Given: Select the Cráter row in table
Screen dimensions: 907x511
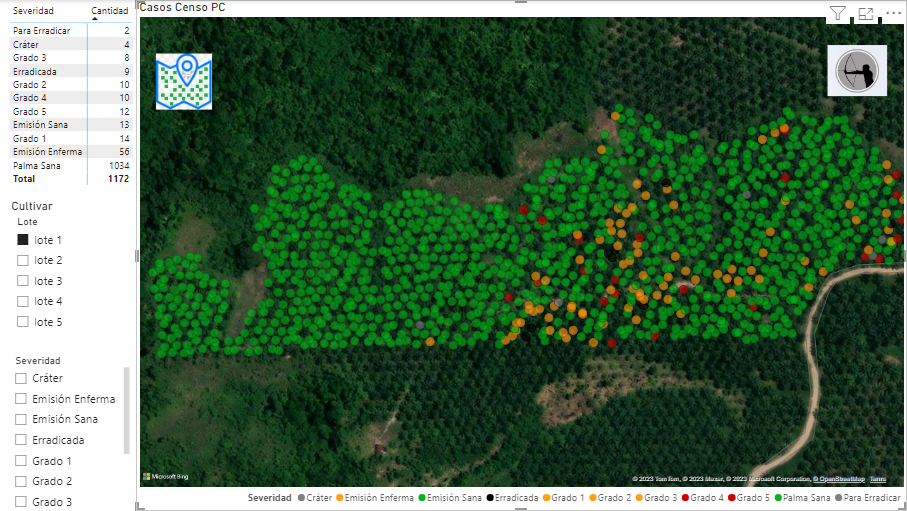Looking at the screenshot, I should tap(71, 44).
